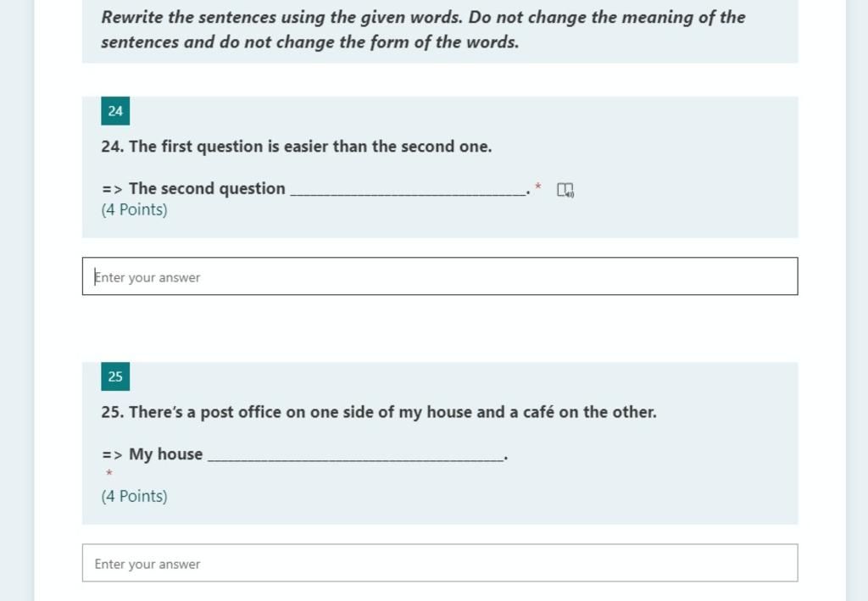Click the '=> My house' prompt

pyautogui.click(x=153, y=454)
